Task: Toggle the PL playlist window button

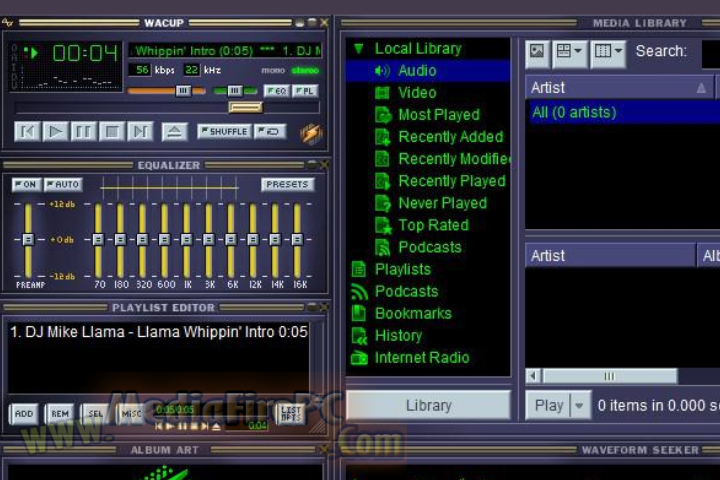Action: [x=305, y=91]
